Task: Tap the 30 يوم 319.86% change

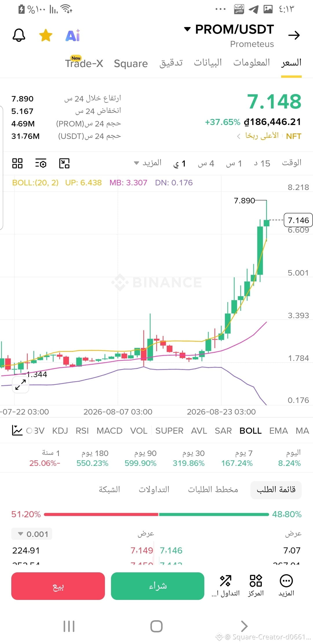Action: pyautogui.click(x=189, y=458)
